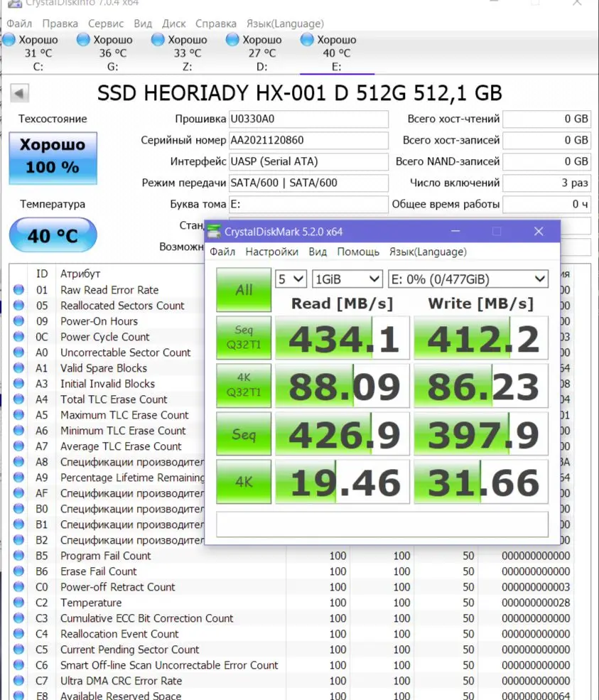Image resolution: width=599 pixels, height=700 pixels.
Task: Click status orb for Valid Spare Blocks
Action: tap(18, 368)
